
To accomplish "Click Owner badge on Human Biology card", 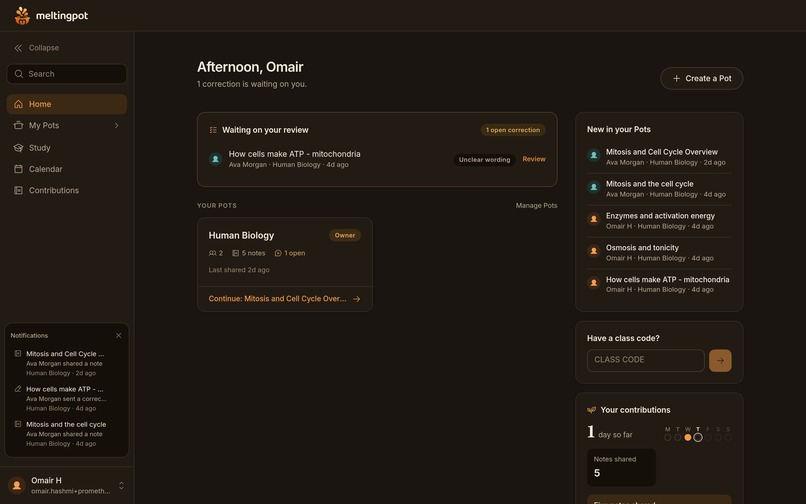I will click(345, 235).
